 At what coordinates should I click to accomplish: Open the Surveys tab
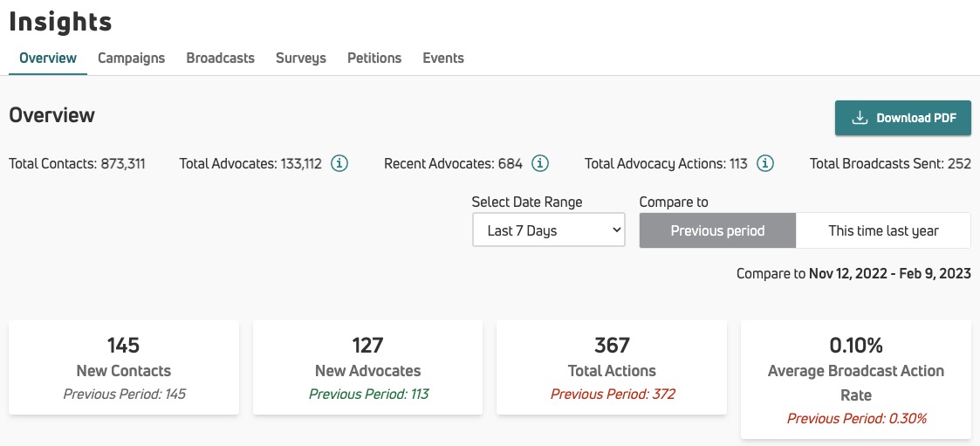pos(301,58)
